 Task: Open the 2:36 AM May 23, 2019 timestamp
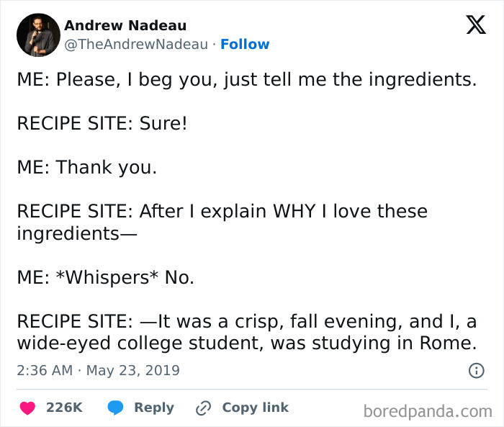point(98,371)
